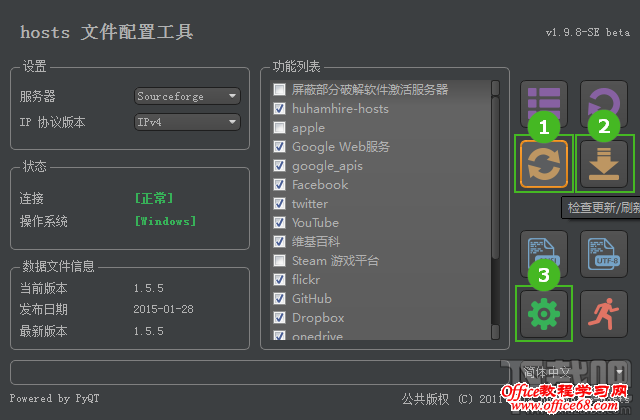The height and width of the screenshot is (420, 640).
Task: Open the IP 协议版本 IPv4 dropdown
Action: point(187,122)
